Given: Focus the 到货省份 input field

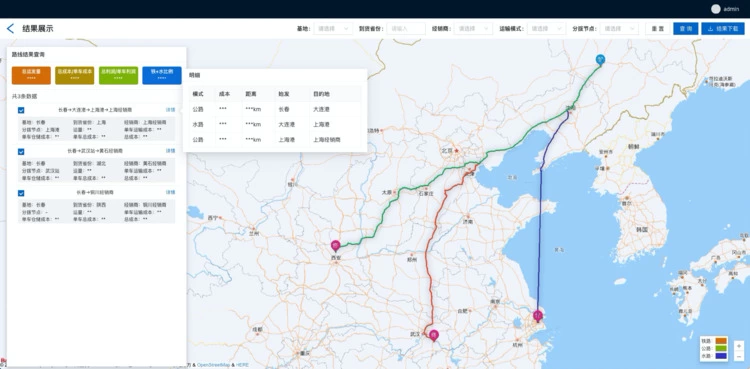Looking at the screenshot, I should [x=406, y=29].
